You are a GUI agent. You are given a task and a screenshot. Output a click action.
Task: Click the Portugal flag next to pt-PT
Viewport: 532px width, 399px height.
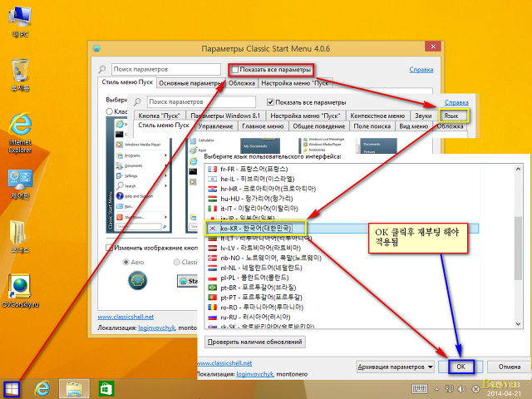[x=213, y=298]
